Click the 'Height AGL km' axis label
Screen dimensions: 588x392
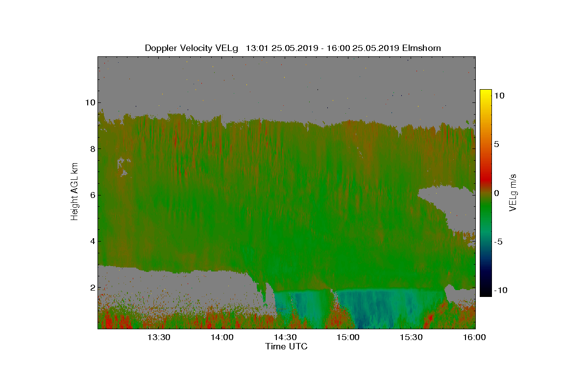tap(74, 193)
